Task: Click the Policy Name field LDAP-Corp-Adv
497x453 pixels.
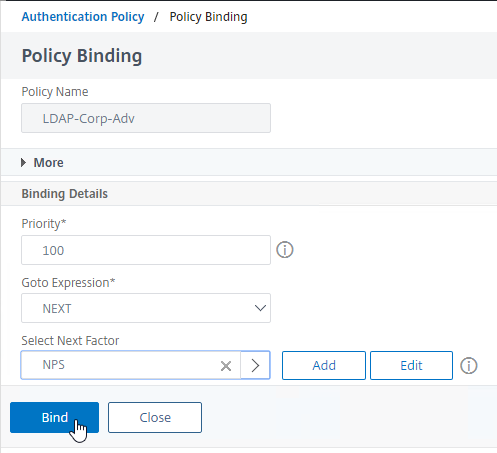Action: (146, 118)
